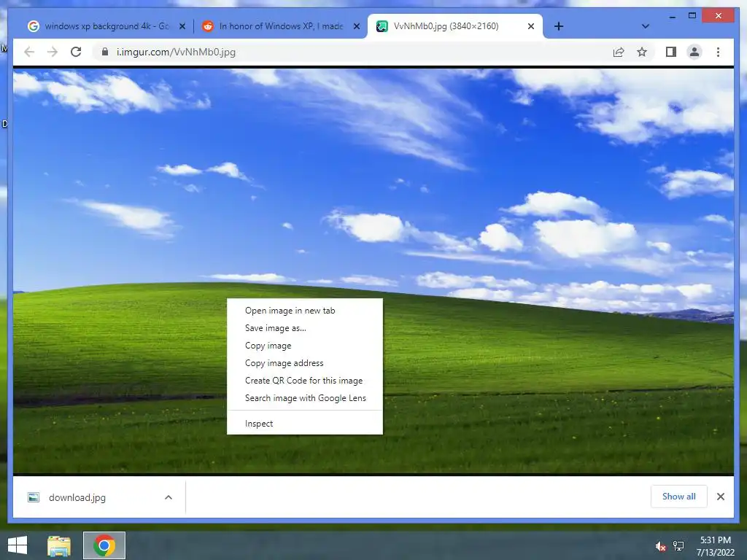The image size is (747, 560).
Task: Expand the tab search chevron
Action: [645, 26]
